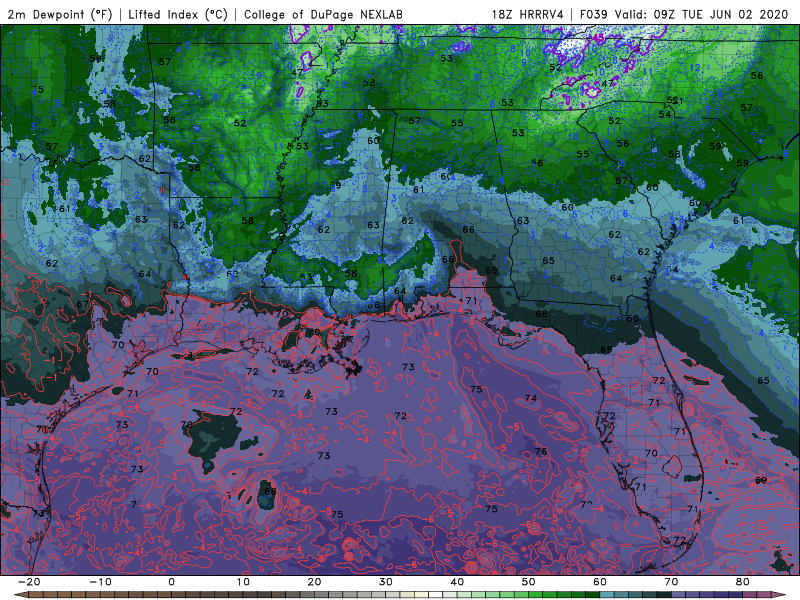Click the 10 label on the color scale
The width and height of the screenshot is (800, 600).
point(243,582)
